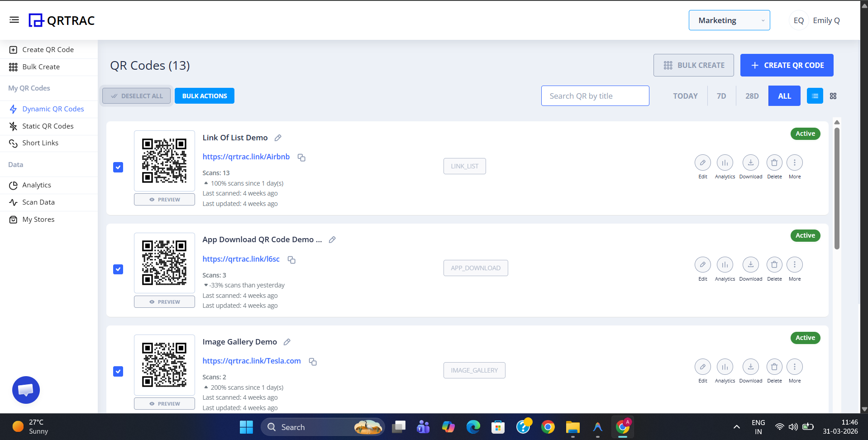
Task: Deselect the Image Gallery Demo row
Action: 118,371
